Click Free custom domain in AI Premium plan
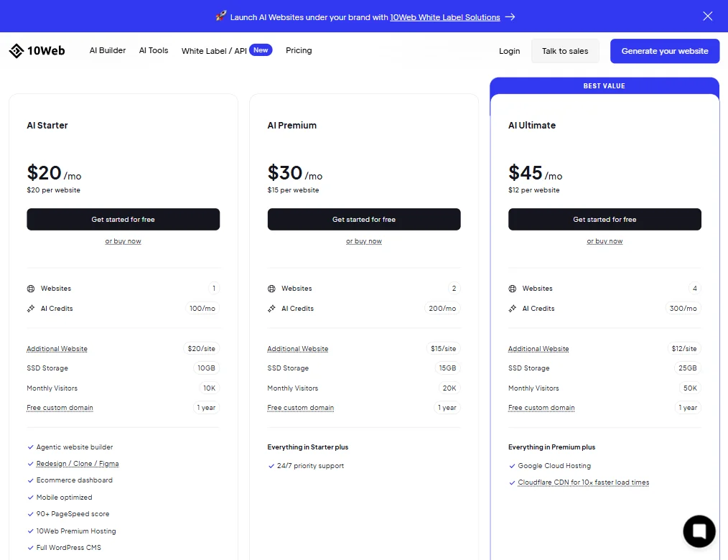The height and width of the screenshot is (560, 728). (300, 408)
